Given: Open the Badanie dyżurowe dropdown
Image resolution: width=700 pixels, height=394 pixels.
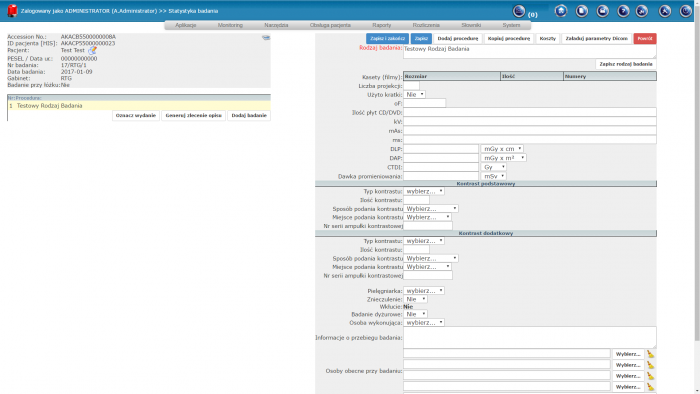Looking at the screenshot, I should [x=415, y=314].
